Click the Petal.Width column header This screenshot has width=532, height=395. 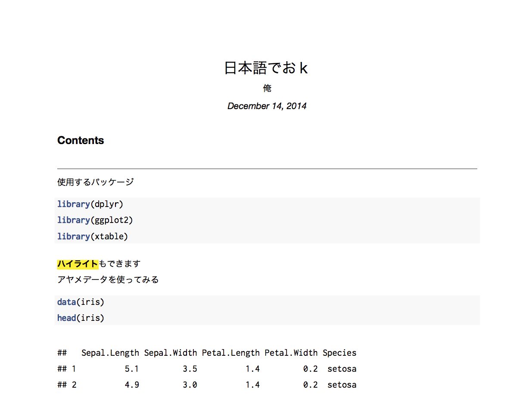click(x=290, y=352)
